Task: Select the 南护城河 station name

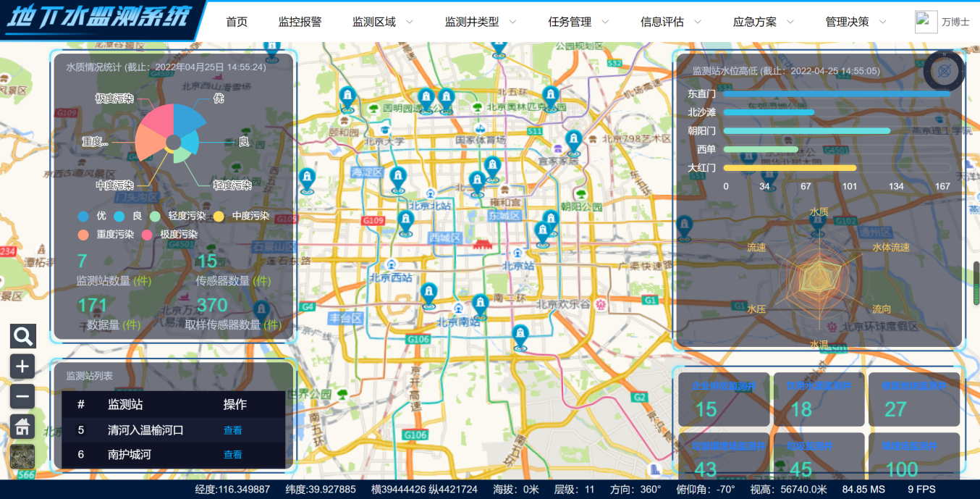Action: (x=130, y=455)
